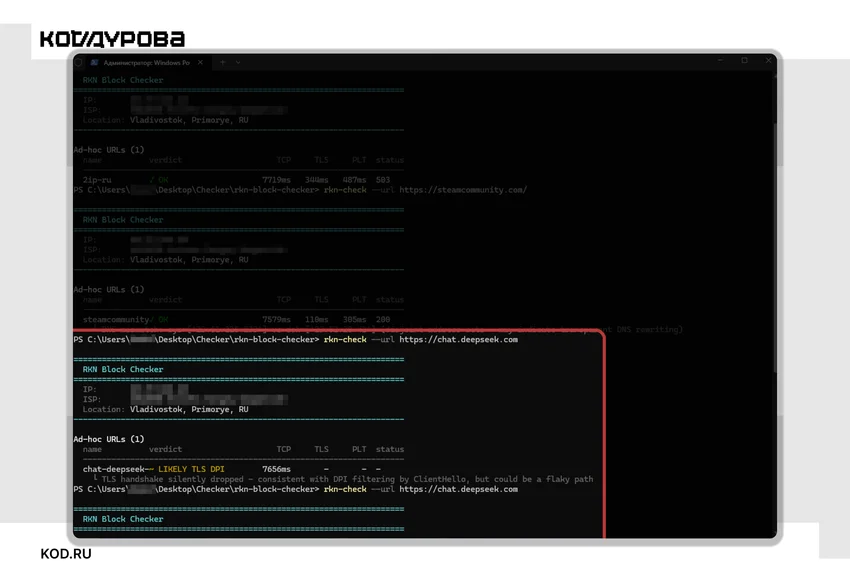Image resolution: width=850 pixels, height=582 pixels.
Task: Close the terminal window
Action: [x=768, y=60]
